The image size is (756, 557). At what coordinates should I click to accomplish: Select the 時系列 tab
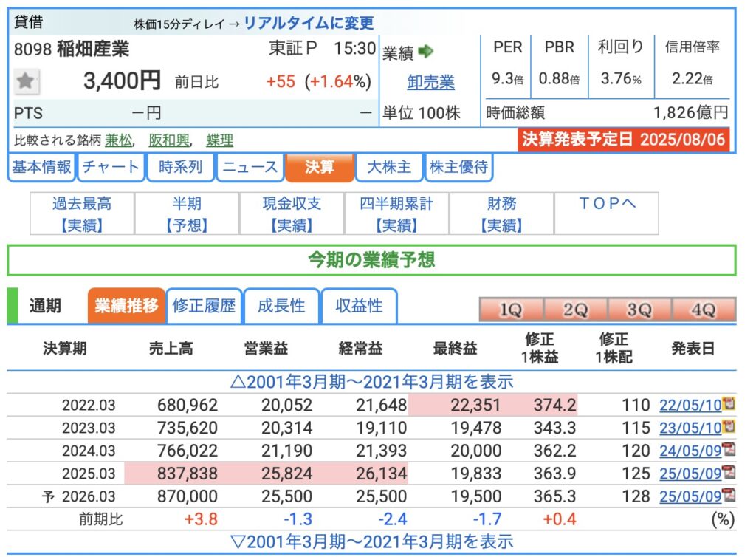[180, 168]
